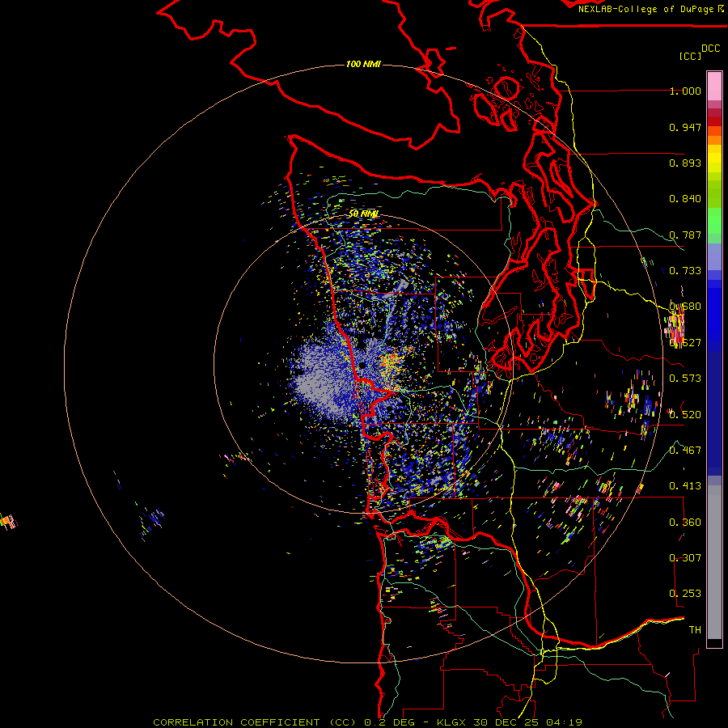Click the 0.947 value on the color scale
Screen dimensions: 728x728
(x=685, y=127)
